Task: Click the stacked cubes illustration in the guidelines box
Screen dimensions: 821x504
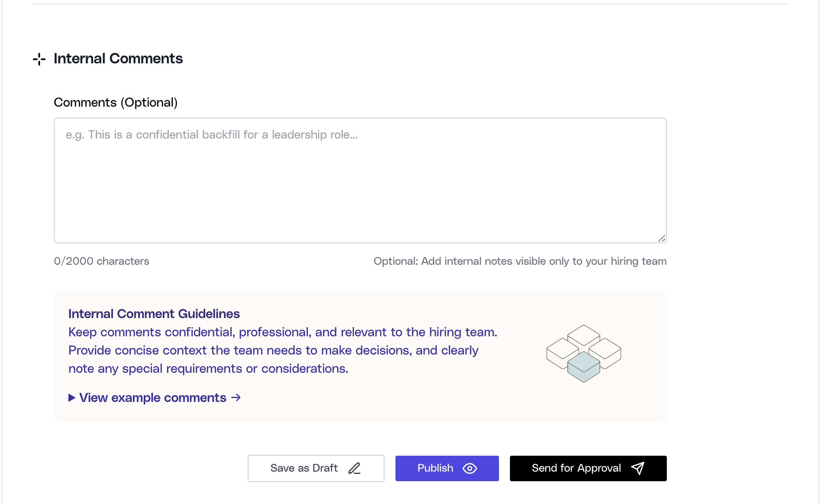Action: [x=583, y=353]
